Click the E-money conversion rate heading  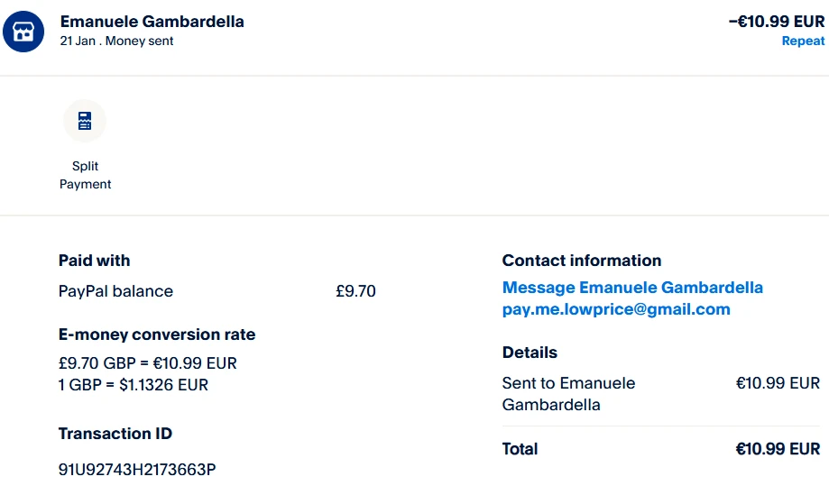tap(157, 334)
